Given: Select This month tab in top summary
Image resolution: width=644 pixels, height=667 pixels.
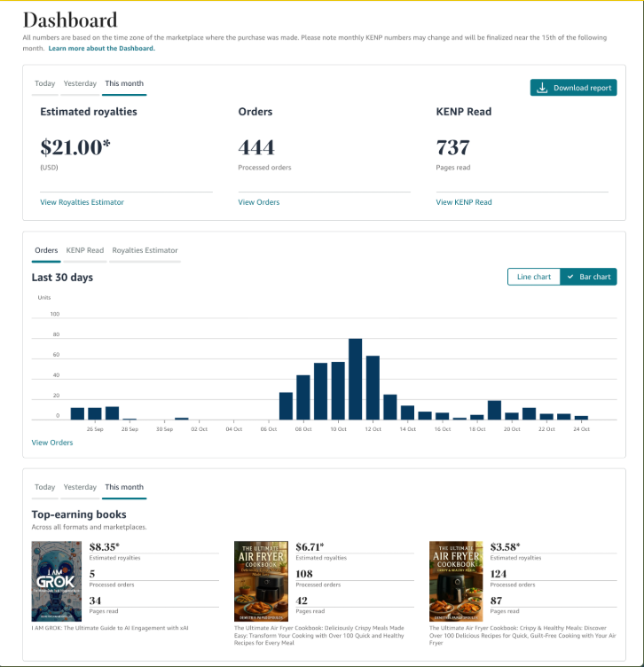Looking at the screenshot, I should (124, 83).
